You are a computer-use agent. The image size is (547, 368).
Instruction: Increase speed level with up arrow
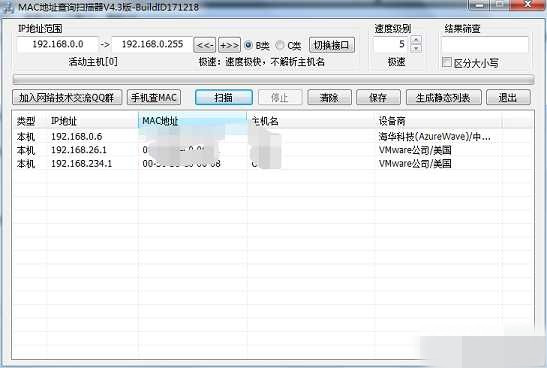click(x=416, y=39)
